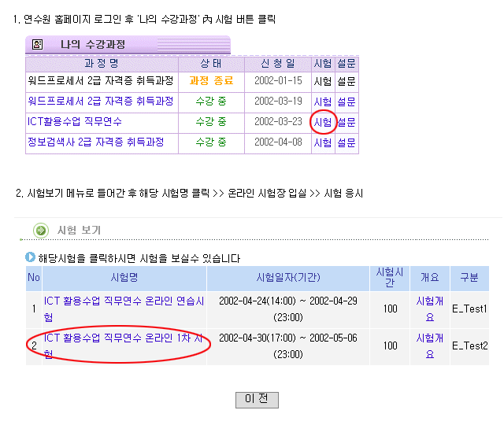Screen dimensions: 504x425
Task: Click the 2002-04-30(17:00) ~ 2002-05-06 period cell
Action: coord(288,346)
